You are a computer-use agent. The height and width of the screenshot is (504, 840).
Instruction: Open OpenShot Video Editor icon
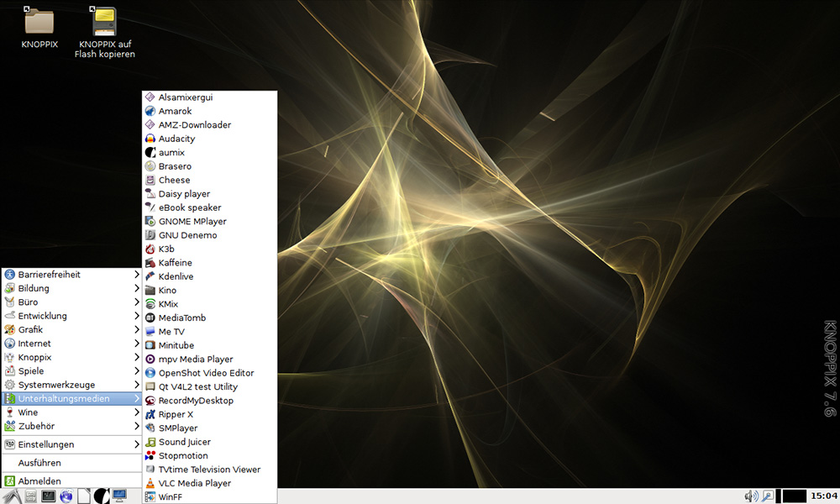pyautogui.click(x=150, y=373)
